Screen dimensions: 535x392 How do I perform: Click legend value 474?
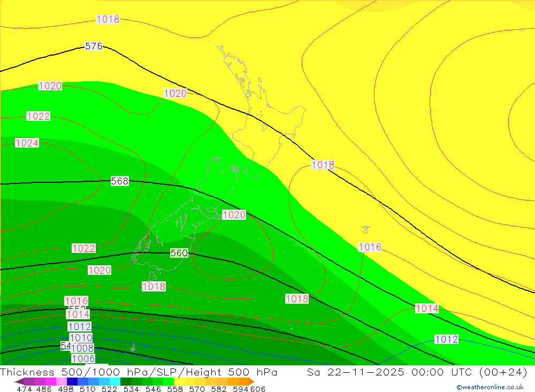(x=24, y=389)
